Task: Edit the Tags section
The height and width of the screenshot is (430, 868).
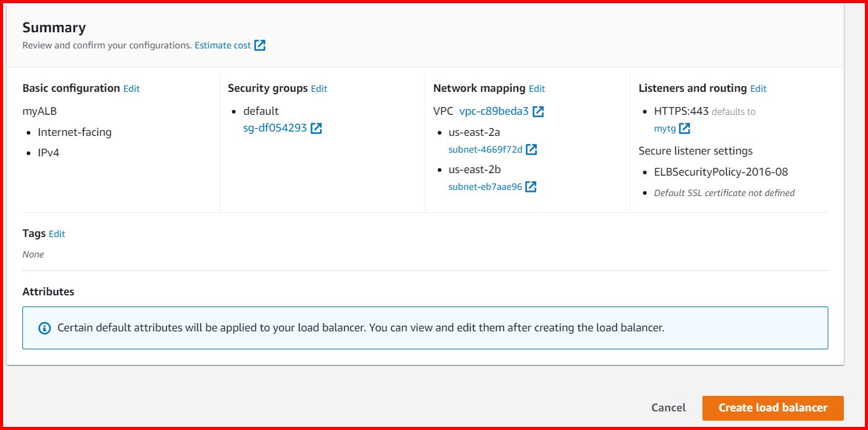Action: click(x=56, y=234)
